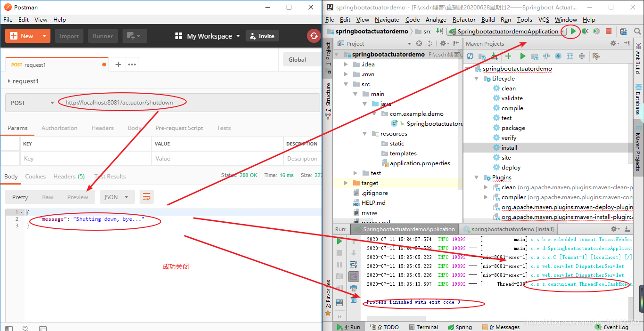
Task: Click the Build project icon beside run configuration
Action: pos(440,31)
